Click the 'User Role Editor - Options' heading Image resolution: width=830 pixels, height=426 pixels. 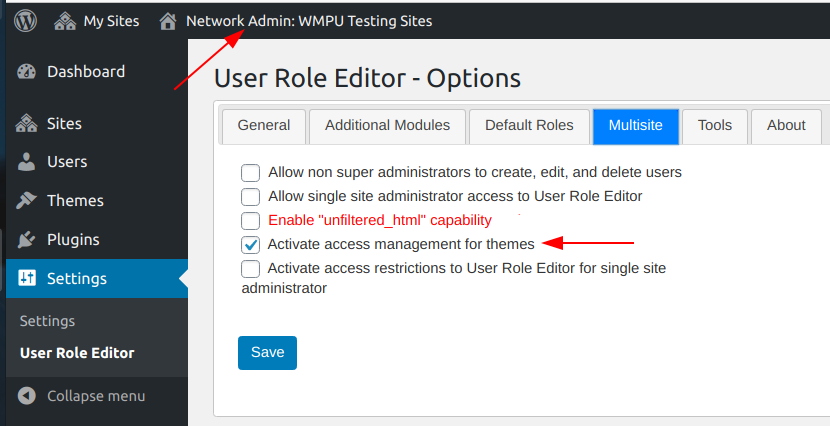[367, 78]
